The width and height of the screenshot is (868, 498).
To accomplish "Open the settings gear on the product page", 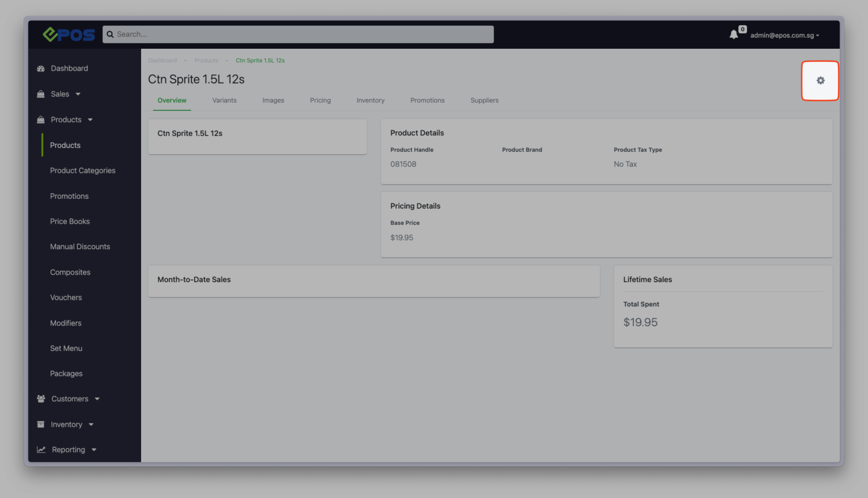I will pos(820,81).
